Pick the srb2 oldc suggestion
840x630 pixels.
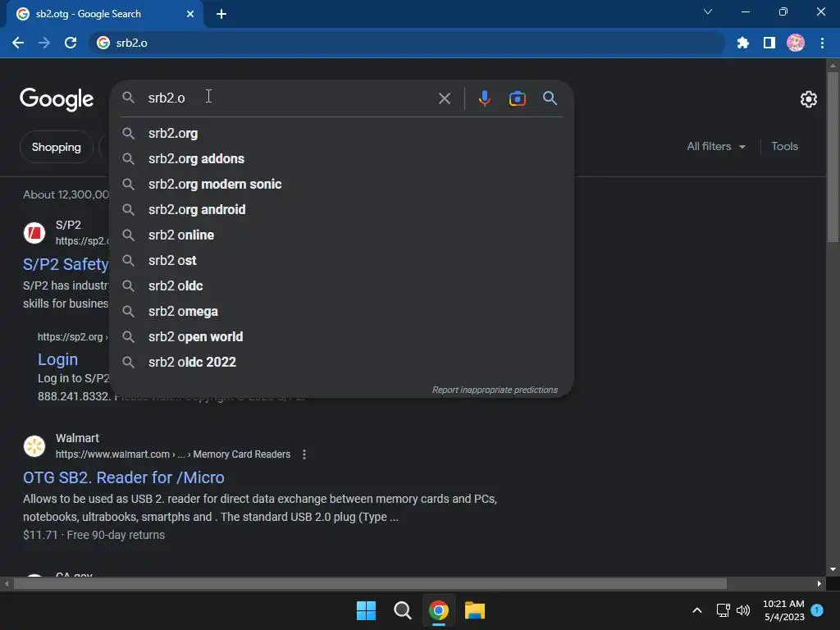342,286
